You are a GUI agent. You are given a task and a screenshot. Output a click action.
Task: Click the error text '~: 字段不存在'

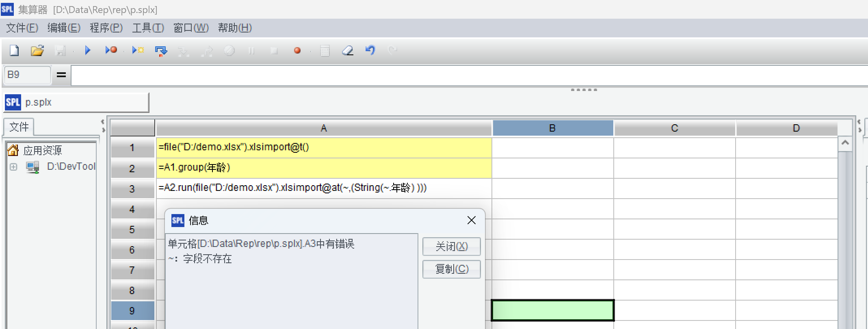tap(200, 259)
